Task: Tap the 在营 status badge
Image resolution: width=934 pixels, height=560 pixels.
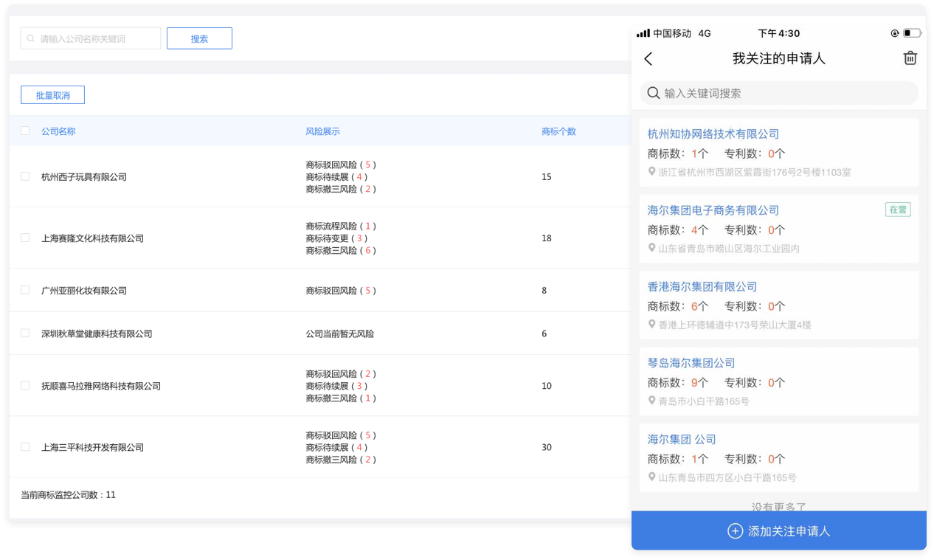Action: coord(898,210)
